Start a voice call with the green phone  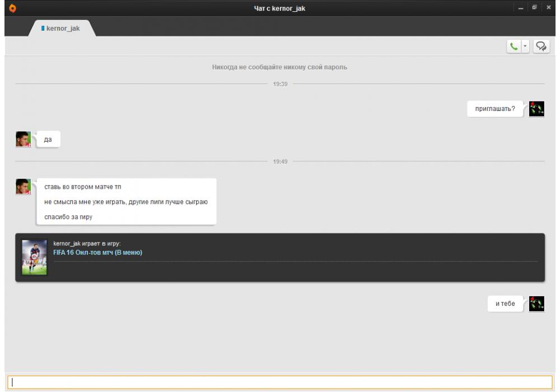pyautogui.click(x=514, y=47)
